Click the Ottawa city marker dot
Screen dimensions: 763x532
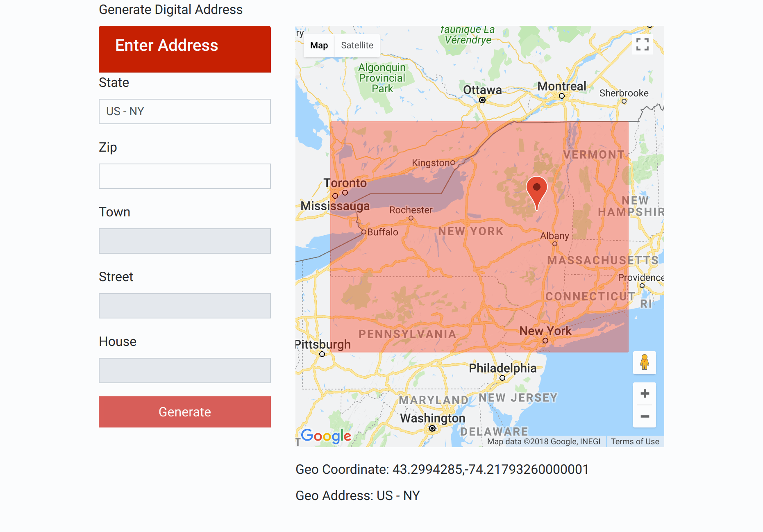click(482, 100)
